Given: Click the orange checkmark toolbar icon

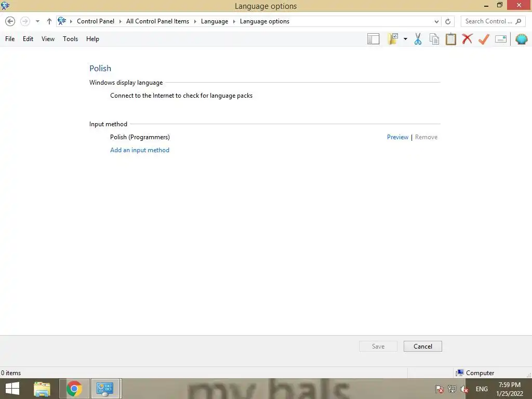Looking at the screenshot, I should (484, 39).
